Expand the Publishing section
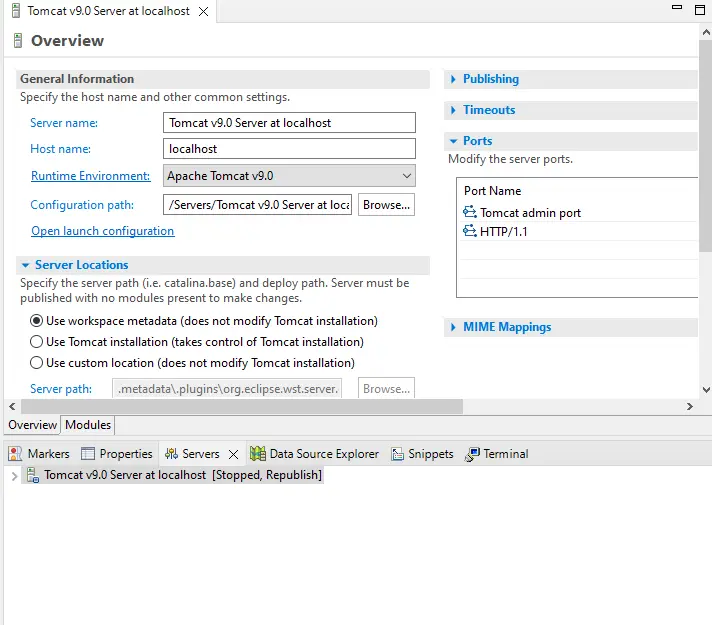The image size is (712, 625). coord(453,79)
